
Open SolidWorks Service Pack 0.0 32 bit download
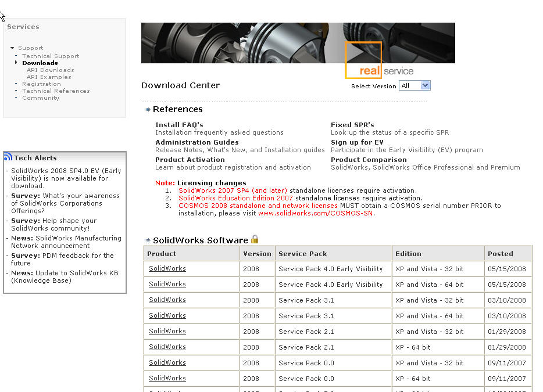167,362
